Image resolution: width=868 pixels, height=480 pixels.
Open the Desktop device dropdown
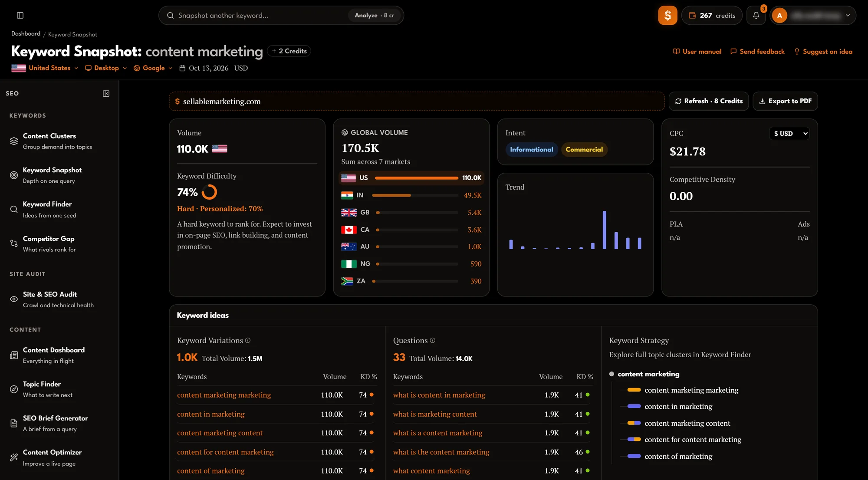[106, 68]
